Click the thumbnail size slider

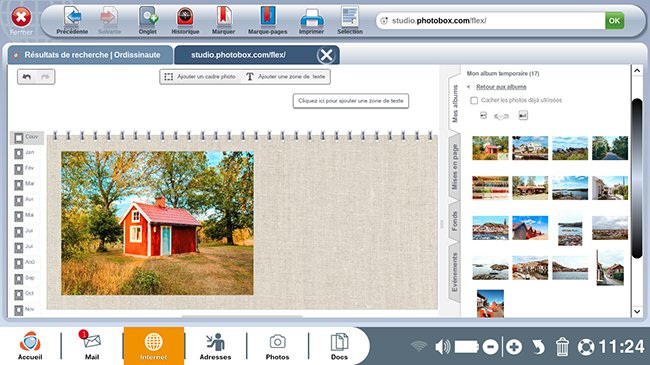tap(502, 116)
